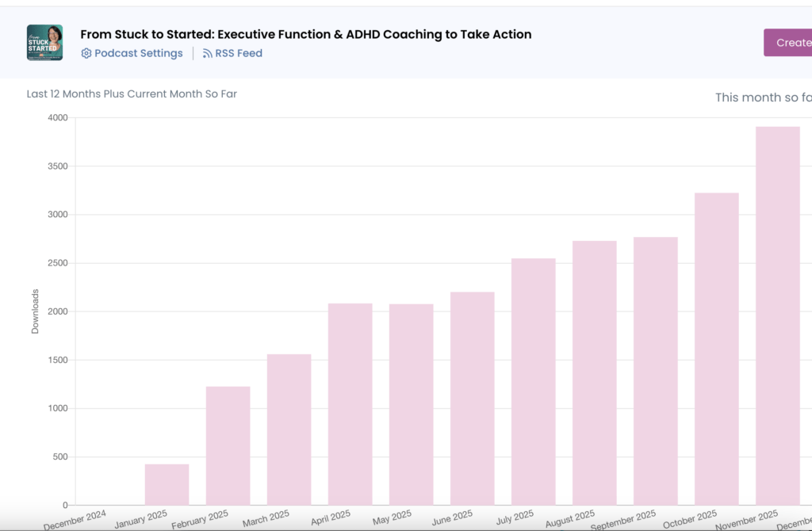
Task: Click the Podcast Settings gear icon
Action: pyautogui.click(x=86, y=54)
